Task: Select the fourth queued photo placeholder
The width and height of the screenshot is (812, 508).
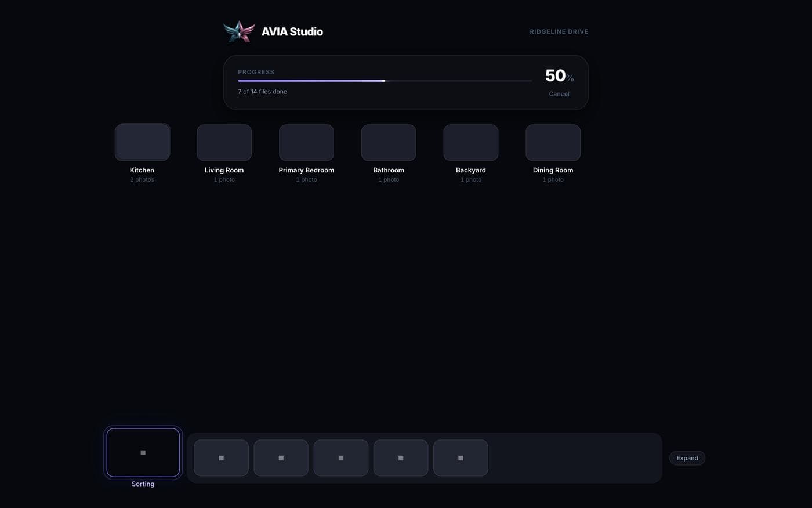Action: point(401,458)
